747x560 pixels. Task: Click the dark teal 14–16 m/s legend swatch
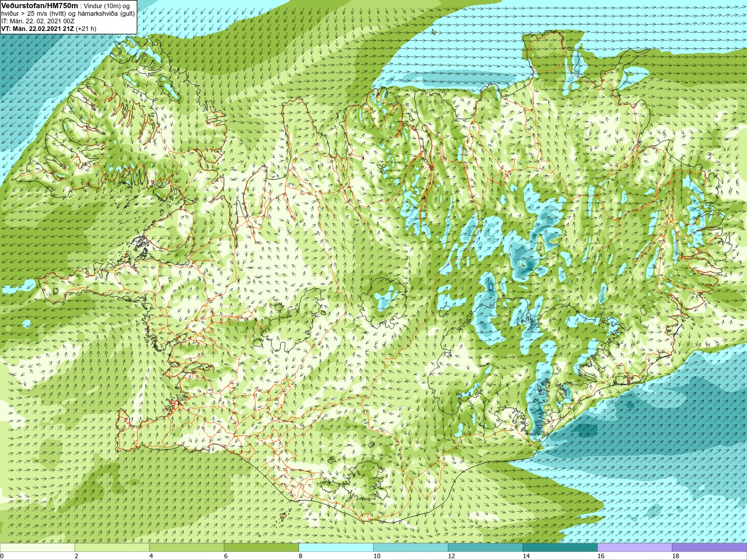coord(560,548)
